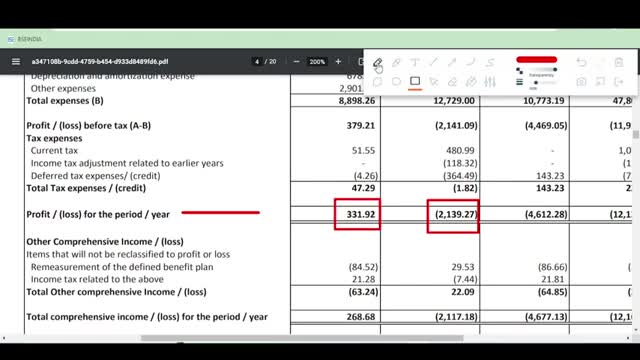Viewport: 640px width, 360px height.
Task: Select the rectangle shape tool
Action: [x=415, y=81]
